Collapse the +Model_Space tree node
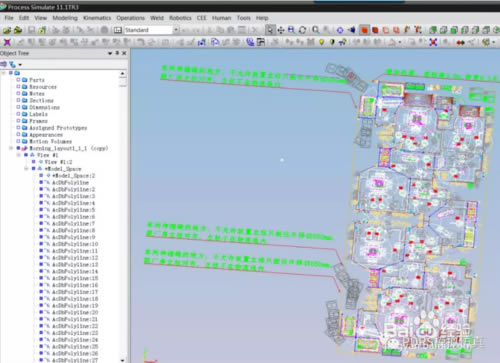The width and height of the screenshot is (500, 363). pyautogui.click(x=26, y=169)
